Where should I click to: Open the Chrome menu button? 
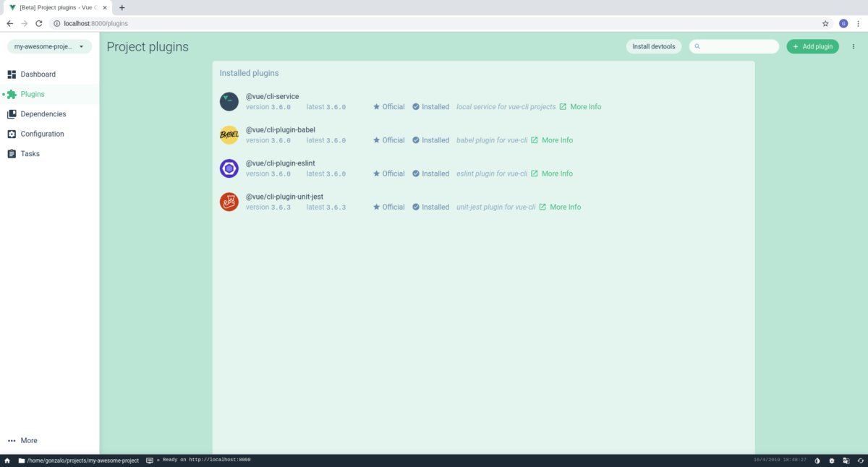pos(859,23)
